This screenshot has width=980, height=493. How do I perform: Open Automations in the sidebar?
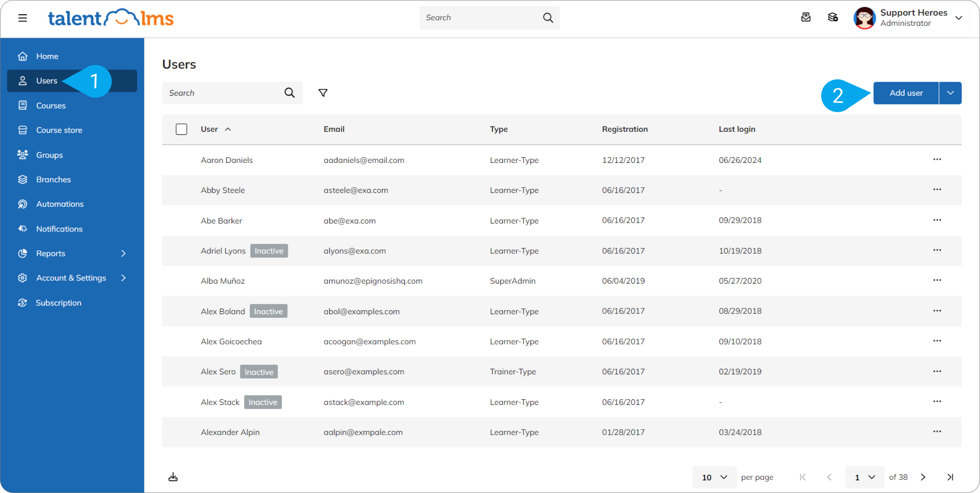72,204
